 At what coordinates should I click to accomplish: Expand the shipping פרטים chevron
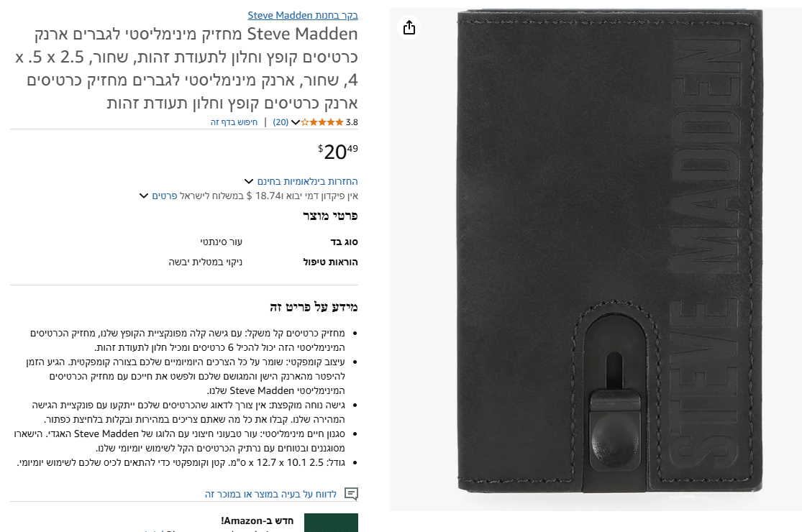(x=144, y=196)
